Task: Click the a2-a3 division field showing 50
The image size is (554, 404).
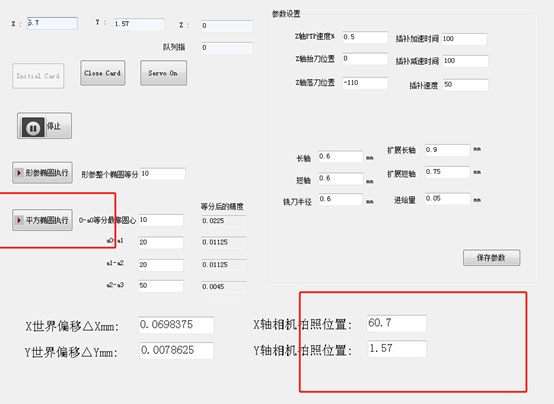Action: tap(161, 286)
